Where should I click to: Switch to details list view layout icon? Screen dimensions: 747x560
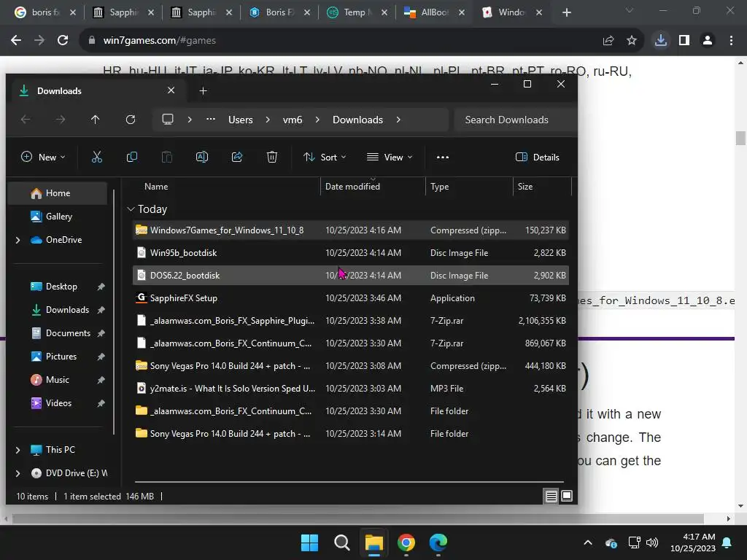point(551,496)
